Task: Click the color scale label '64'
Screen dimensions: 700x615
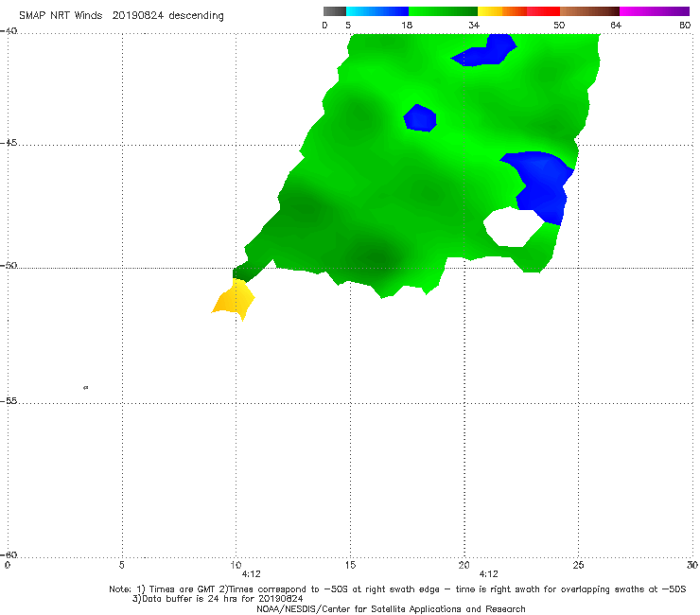Action: coord(616,25)
